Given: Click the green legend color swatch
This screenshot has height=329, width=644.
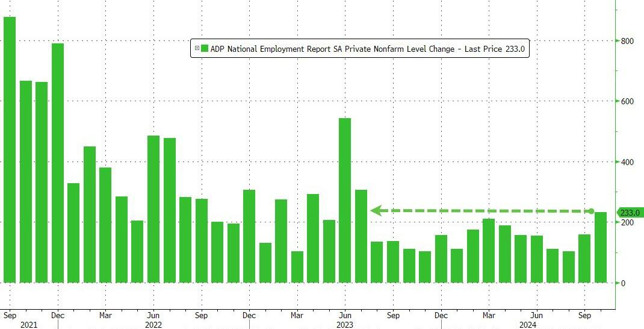Looking at the screenshot, I should point(205,49).
